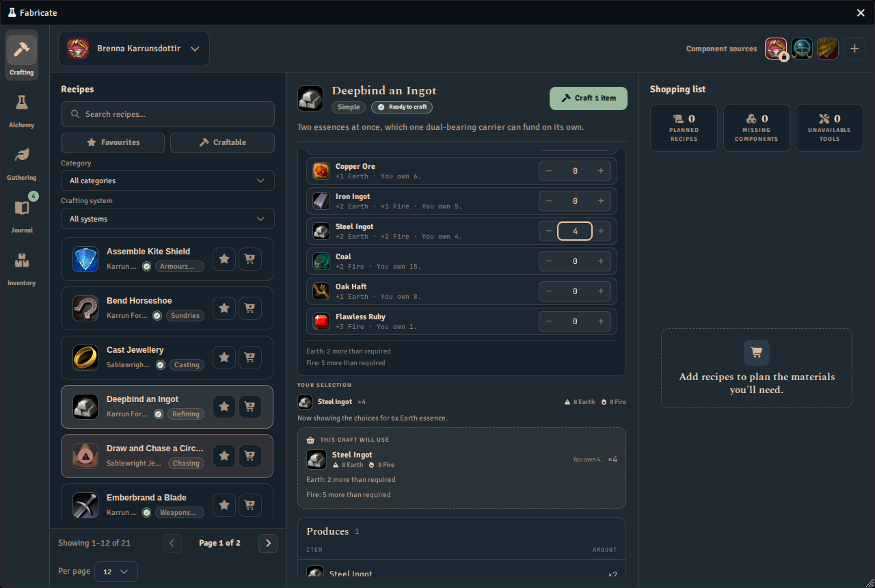Select the second component source avatar

802,49
